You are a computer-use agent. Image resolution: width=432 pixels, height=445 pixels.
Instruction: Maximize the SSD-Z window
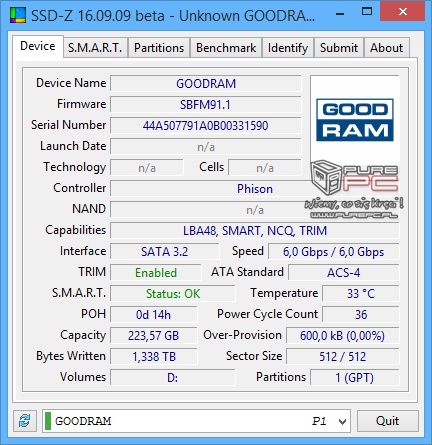[367, 12]
